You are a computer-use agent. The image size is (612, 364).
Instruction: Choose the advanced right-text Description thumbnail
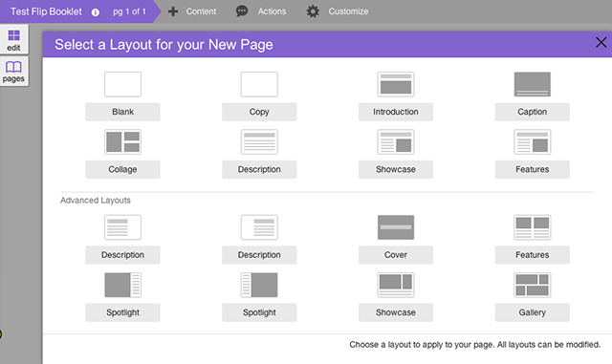click(259, 227)
